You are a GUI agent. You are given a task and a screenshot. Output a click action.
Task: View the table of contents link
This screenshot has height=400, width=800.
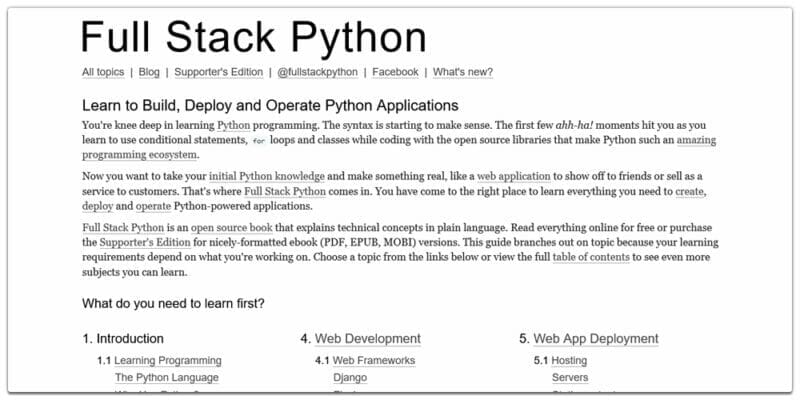coord(591,257)
